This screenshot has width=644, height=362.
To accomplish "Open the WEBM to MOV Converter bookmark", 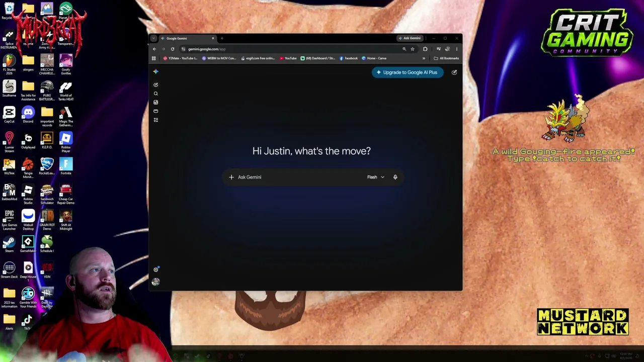I will (219, 58).
